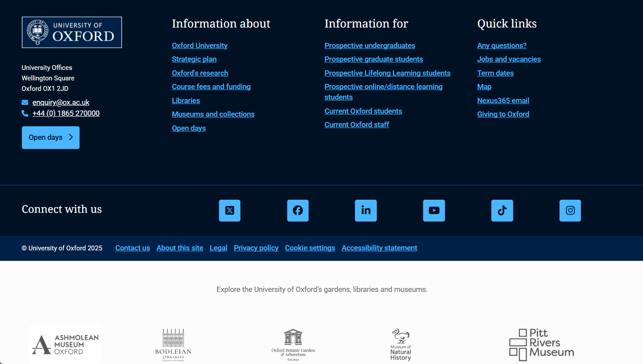Email enquiry@ox.ac.uk
The height and width of the screenshot is (364, 643).
61,102
